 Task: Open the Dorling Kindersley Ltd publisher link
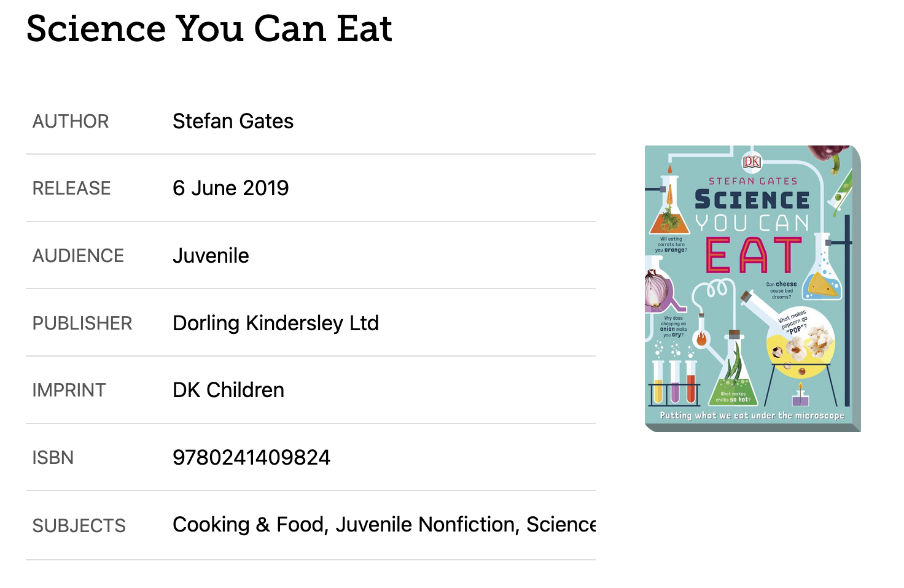[276, 323]
